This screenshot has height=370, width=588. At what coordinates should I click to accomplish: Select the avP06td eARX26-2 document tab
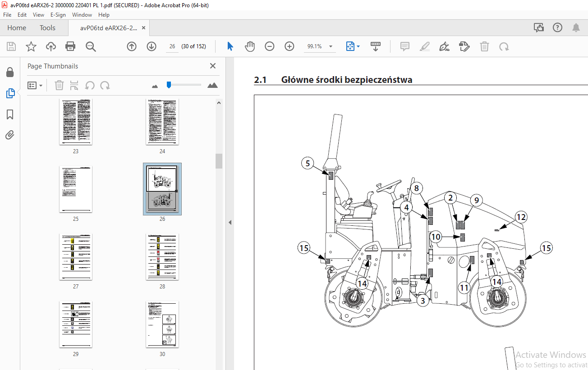[108, 28]
